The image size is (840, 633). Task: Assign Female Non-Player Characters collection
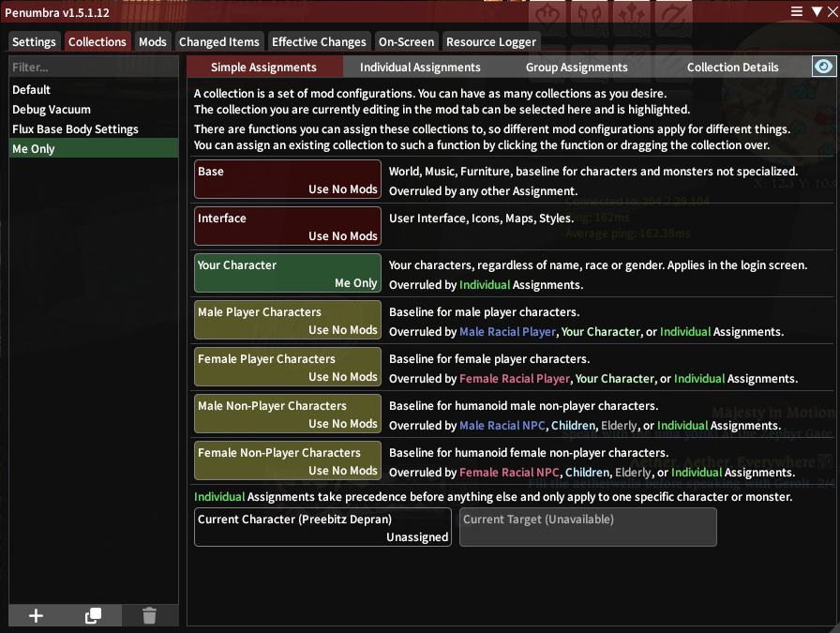[x=288, y=461]
